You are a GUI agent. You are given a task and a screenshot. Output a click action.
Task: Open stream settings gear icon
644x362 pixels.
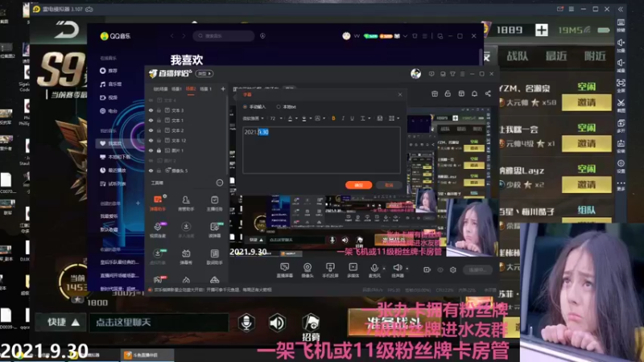pos(453,269)
